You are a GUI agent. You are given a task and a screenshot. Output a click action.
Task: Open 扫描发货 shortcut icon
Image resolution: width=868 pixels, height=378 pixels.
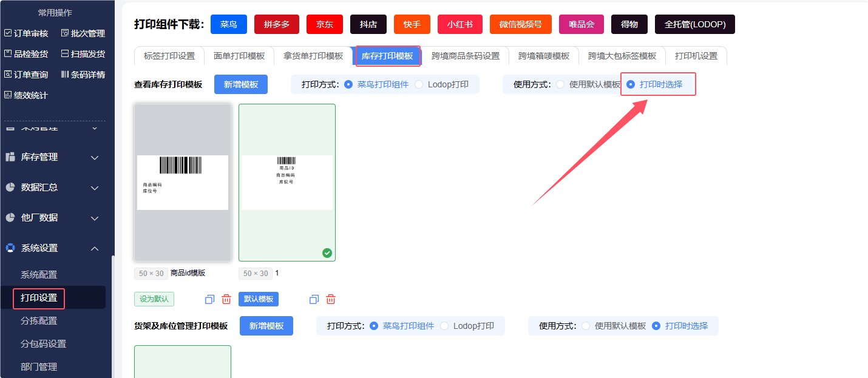pos(65,54)
